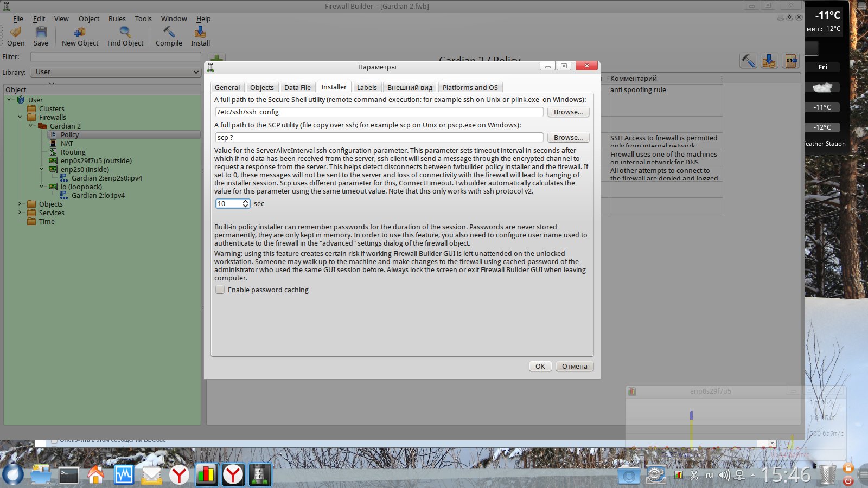The image size is (868, 488).
Task: Collapse the lo (loopback) interface node
Action: 42,187
